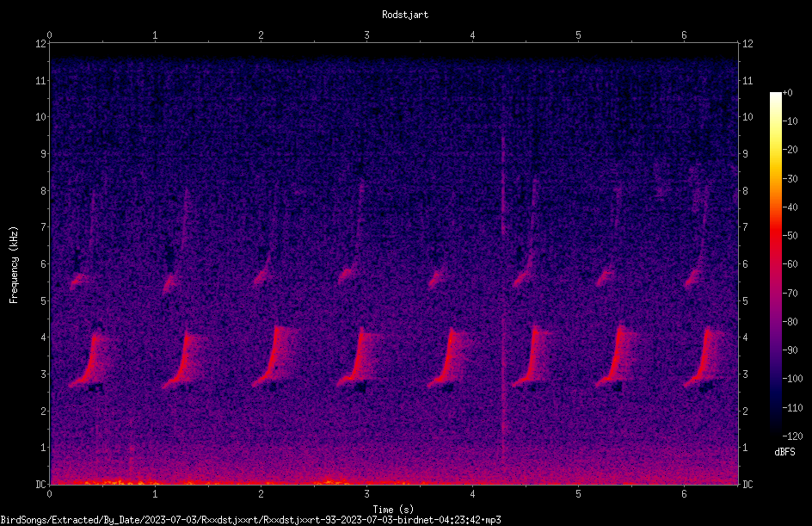Screen dimensions: 812x526
Task: Click the first red chirp near 3 kHz
Action: pos(87,362)
